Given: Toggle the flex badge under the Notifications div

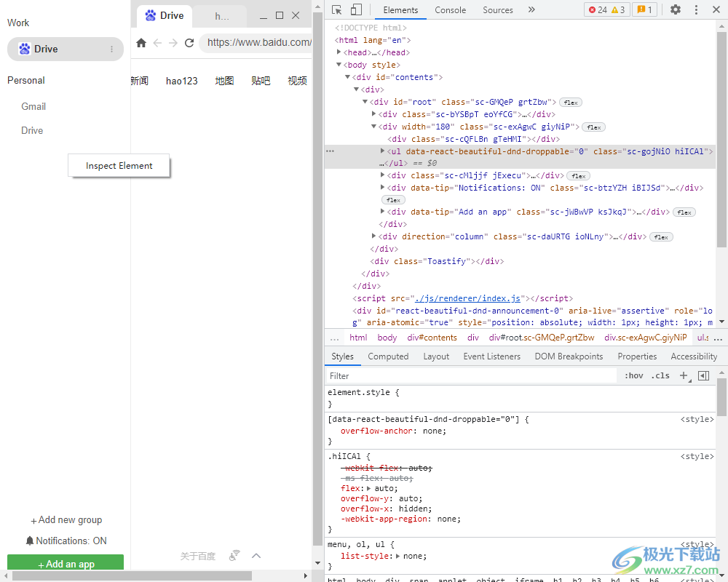Looking at the screenshot, I should click(x=393, y=200).
